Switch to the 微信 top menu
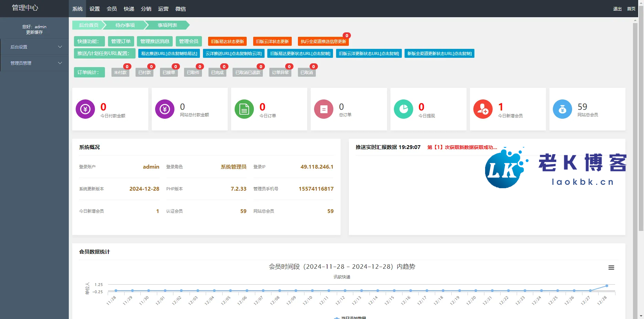The height and width of the screenshot is (319, 644). 181,9
